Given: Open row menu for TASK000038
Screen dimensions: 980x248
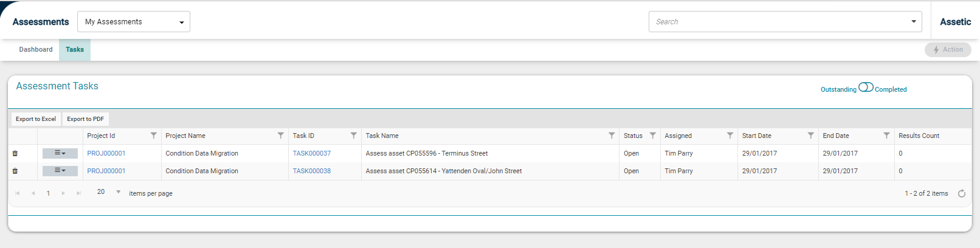Looking at the screenshot, I should pos(60,171).
